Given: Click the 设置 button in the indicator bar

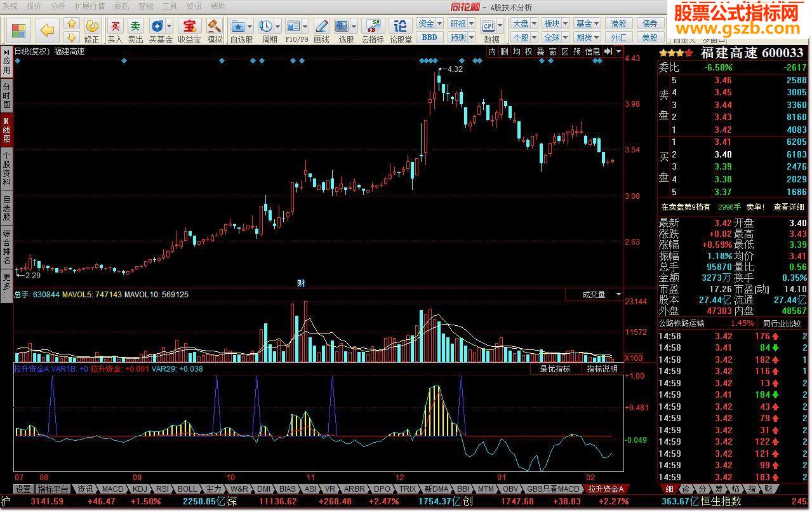Looking at the screenshot, I should [23, 489].
